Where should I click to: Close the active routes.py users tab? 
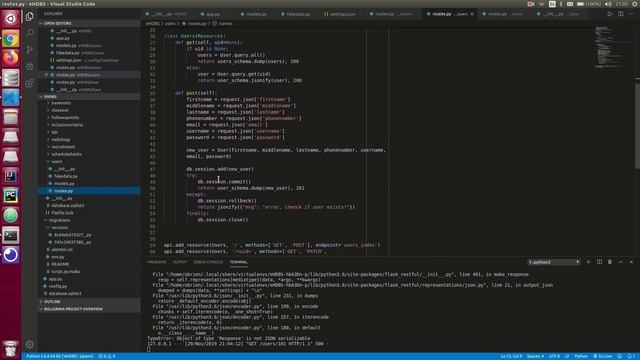(x=472, y=14)
